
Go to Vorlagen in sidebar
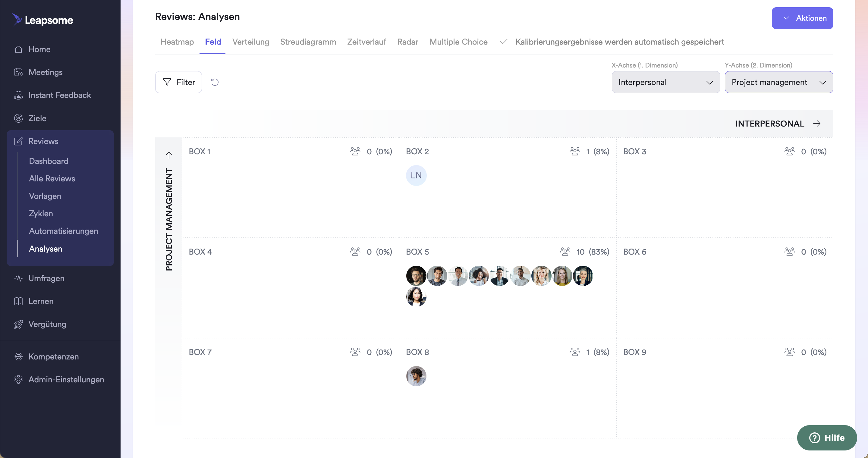click(45, 196)
